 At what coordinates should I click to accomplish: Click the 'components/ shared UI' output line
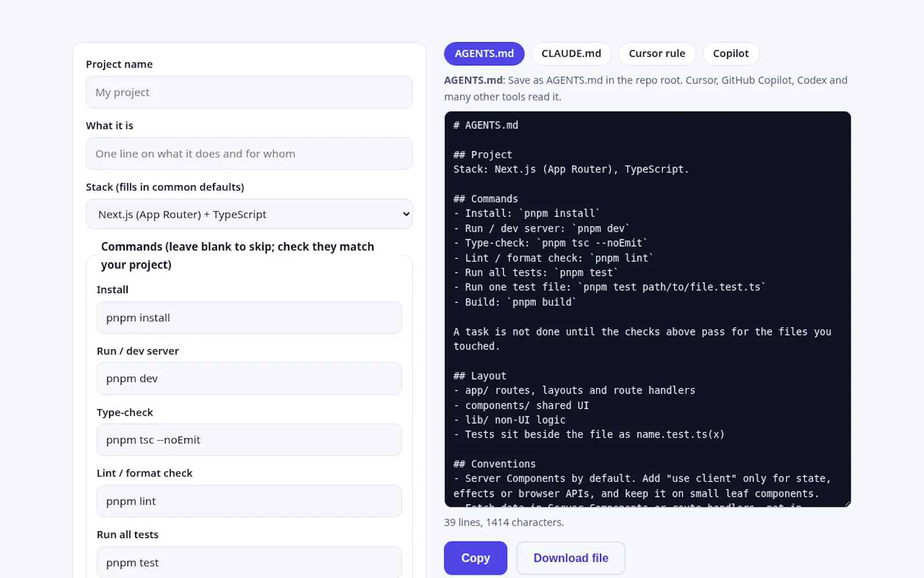[521, 406]
